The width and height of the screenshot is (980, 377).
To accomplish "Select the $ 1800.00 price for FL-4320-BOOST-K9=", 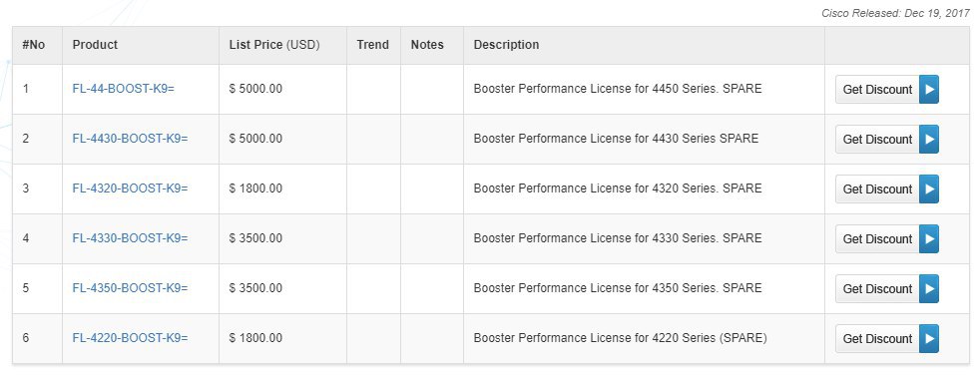I will pos(255,188).
